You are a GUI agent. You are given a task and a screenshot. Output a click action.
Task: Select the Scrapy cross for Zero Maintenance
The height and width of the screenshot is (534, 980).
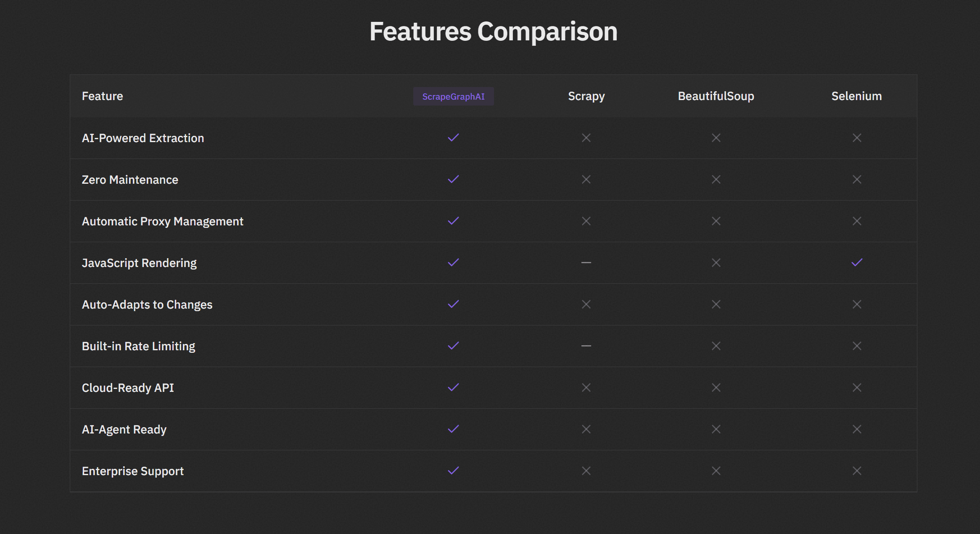[x=586, y=179]
